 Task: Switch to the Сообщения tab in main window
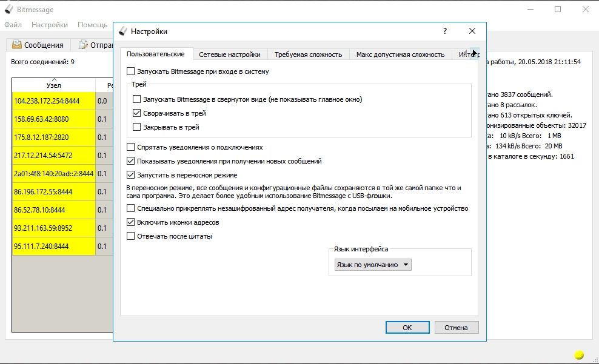coord(38,45)
